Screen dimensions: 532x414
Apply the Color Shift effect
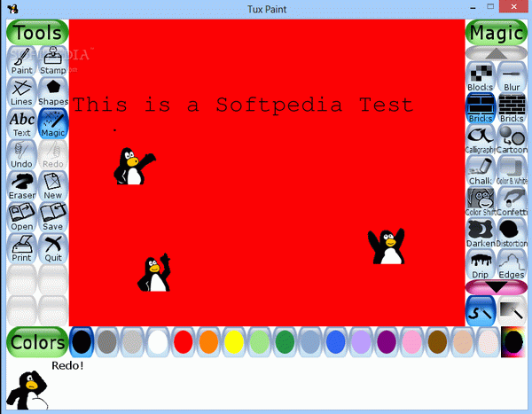481,201
